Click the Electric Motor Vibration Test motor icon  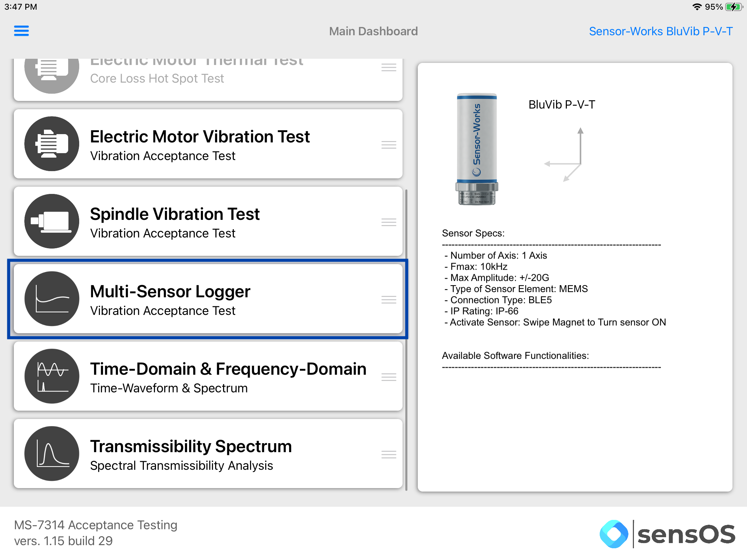[x=52, y=144]
